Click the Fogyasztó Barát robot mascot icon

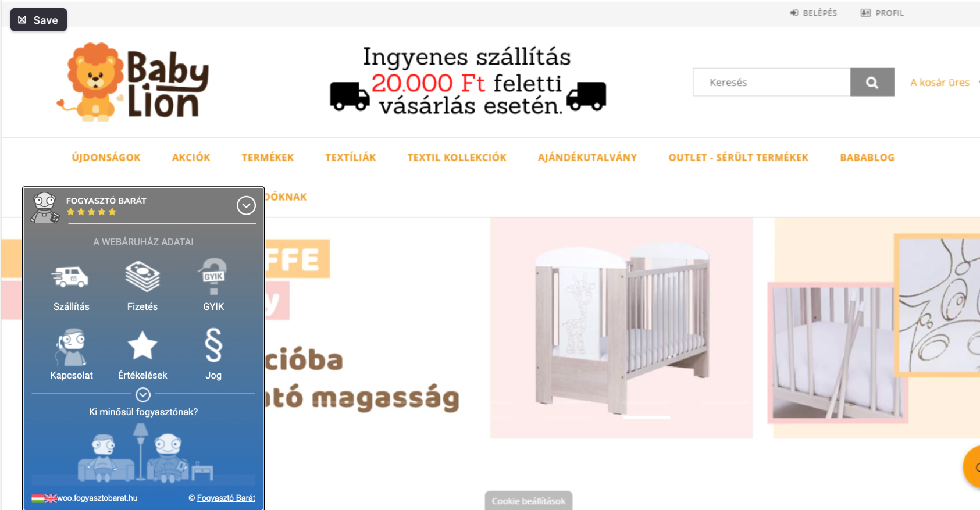pos(45,208)
